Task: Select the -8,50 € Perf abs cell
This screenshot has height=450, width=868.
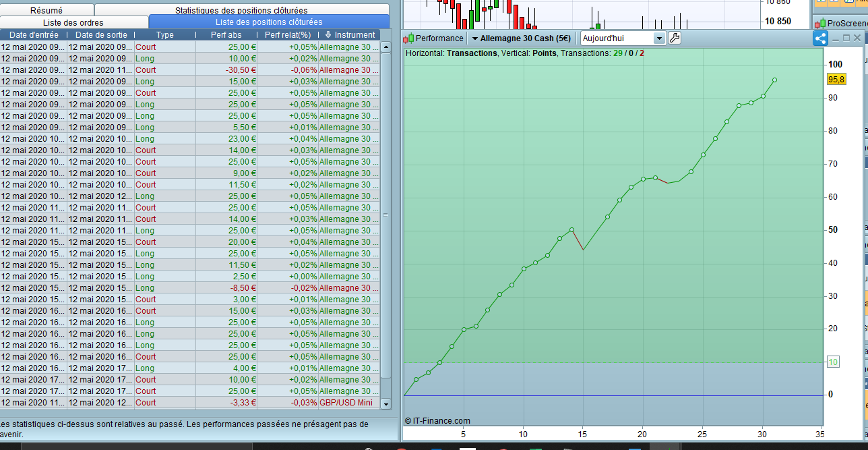Action: coord(226,288)
